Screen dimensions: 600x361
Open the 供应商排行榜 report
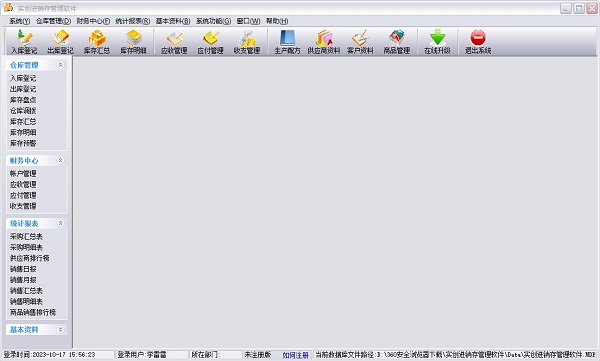29,258
